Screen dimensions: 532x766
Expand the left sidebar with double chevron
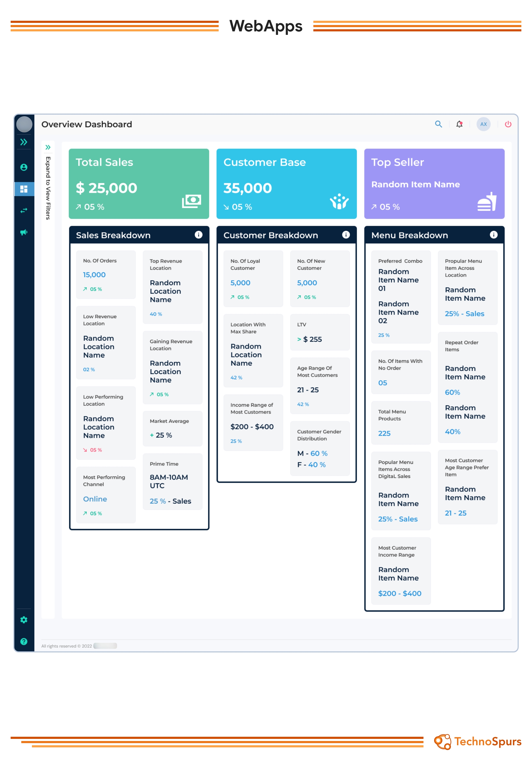click(x=24, y=142)
